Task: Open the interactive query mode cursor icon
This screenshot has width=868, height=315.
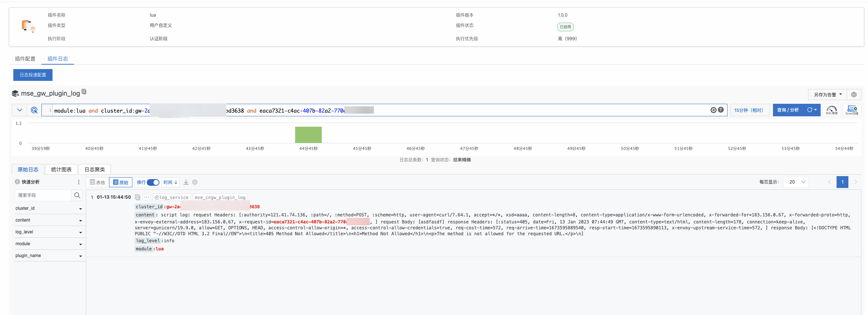Action: coord(34,110)
